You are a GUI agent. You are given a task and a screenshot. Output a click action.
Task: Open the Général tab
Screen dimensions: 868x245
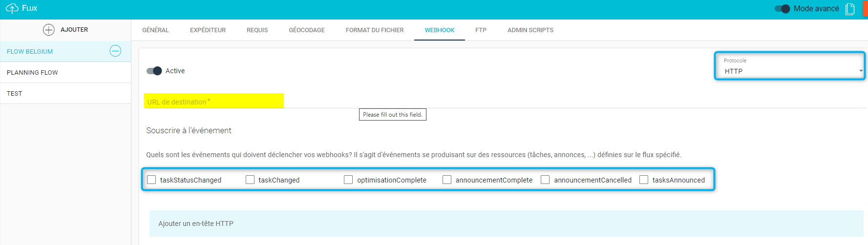pyautogui.click(x=155, y=30)
